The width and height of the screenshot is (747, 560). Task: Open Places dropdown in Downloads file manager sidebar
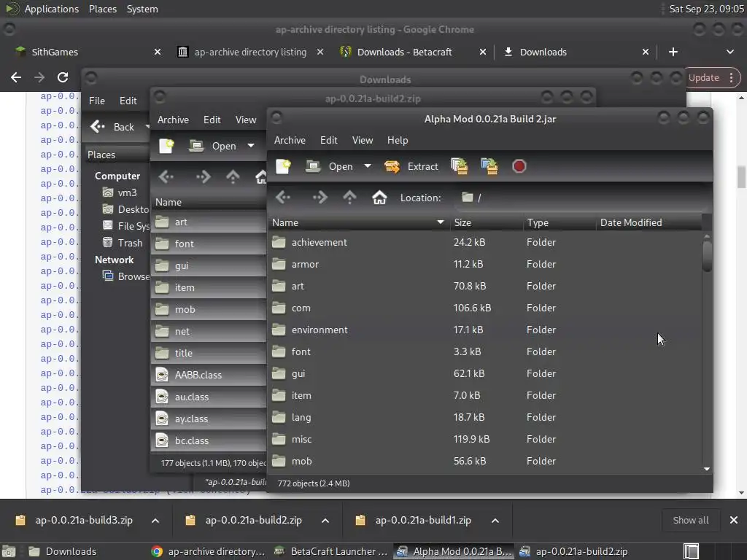click(117, 155)
